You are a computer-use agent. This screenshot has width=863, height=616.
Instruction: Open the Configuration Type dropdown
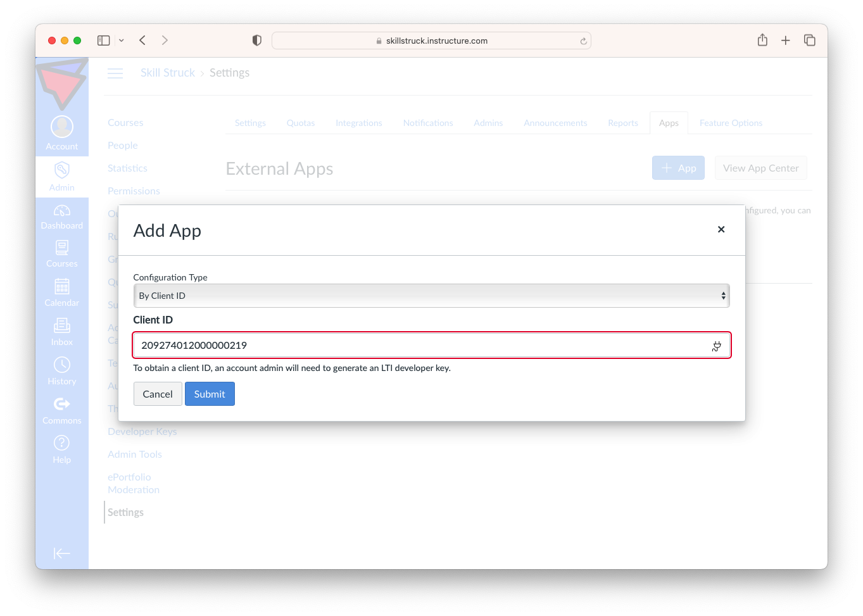click(432, 296)
